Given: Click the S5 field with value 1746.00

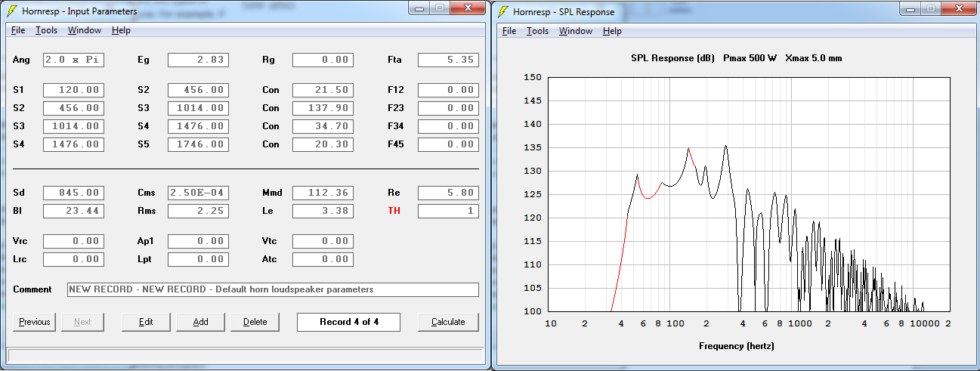Looking at the screenshot, I should 198,144.
